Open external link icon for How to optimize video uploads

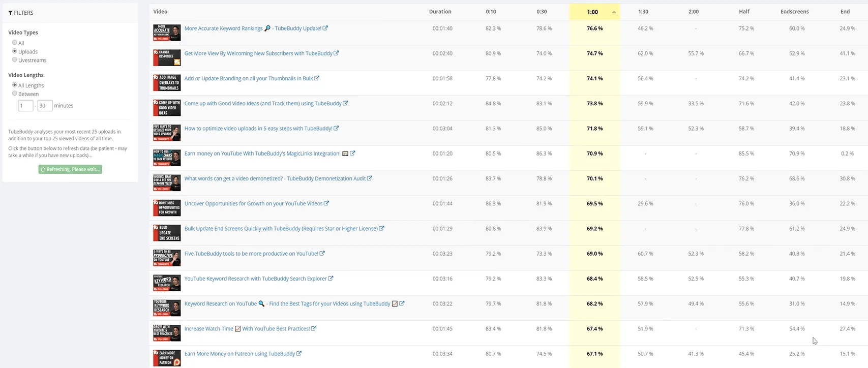(x=336, y=129)
